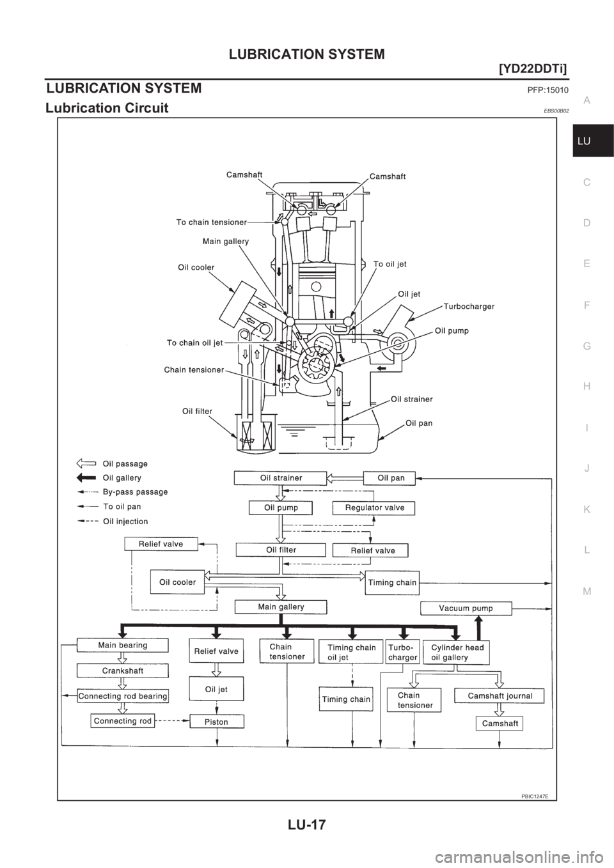Select the Oil pump flowchart box
The image size is (614, 868).
(x=281, y=508)
